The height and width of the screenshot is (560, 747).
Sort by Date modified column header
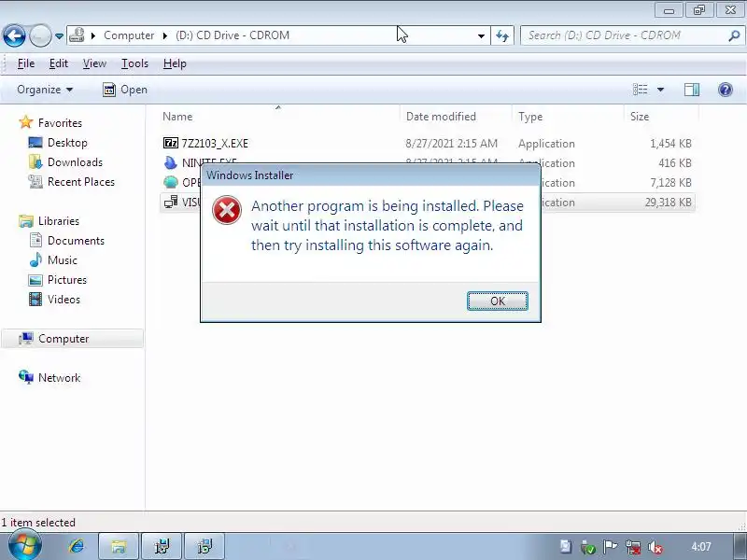441,117
